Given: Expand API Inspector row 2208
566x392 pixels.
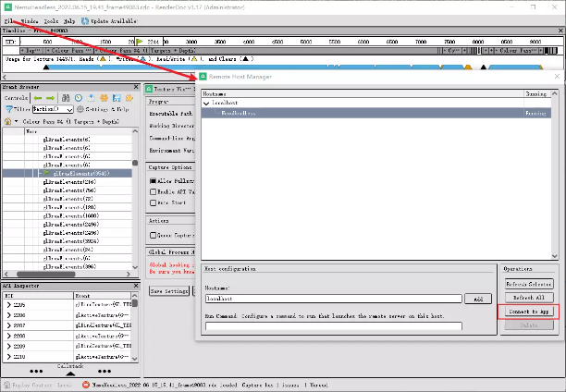Looking at the screenshot, I should tap(8, 336).
